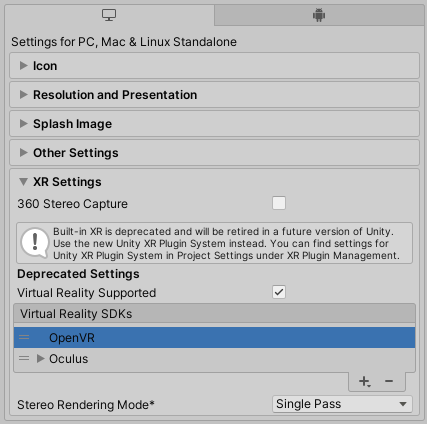Screen dimensions: 427x424
Task: Uncheck Virtual Reality Supported
Action: (279, 292)
